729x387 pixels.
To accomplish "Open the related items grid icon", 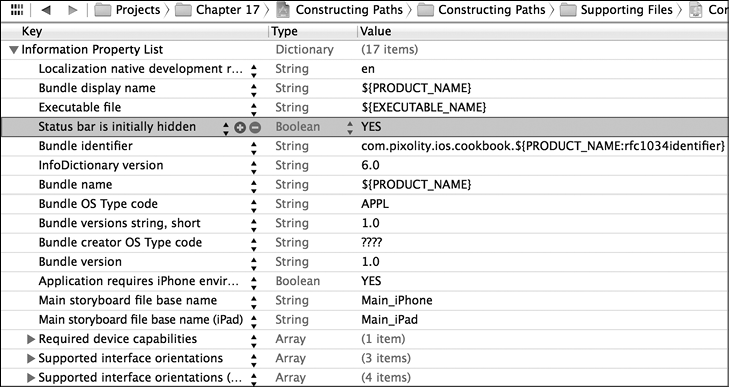I will click(17, 10).
